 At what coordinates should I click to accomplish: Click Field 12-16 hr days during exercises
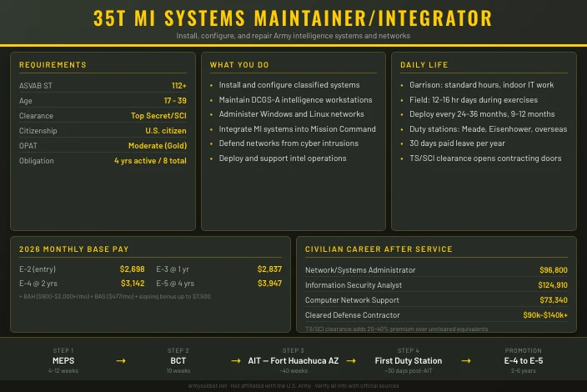pyautogui.click(x=474, y=99)
